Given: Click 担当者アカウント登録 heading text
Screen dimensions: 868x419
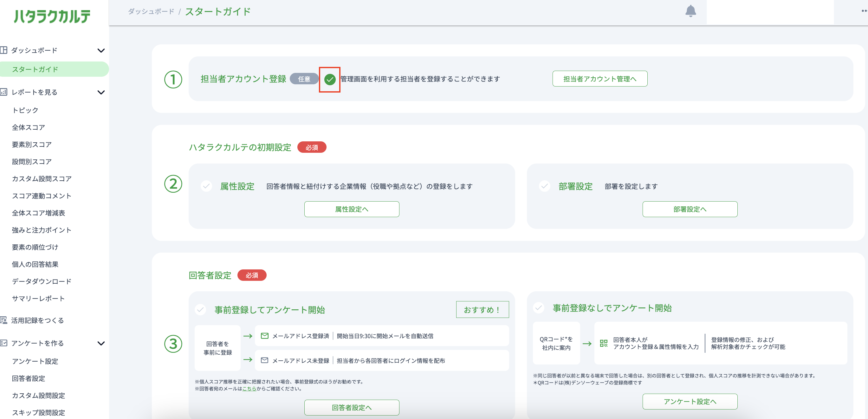Looking at the screenshot, I should [x=243, y=79].
